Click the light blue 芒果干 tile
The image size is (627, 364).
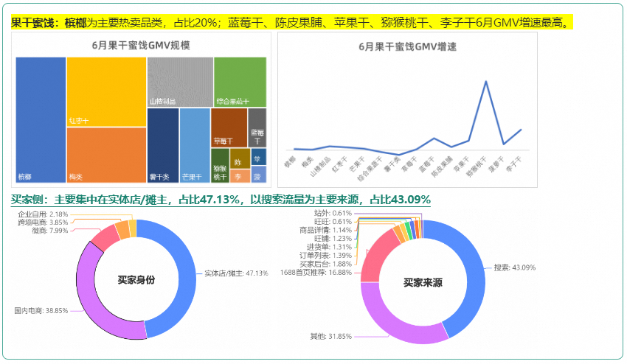pos(195,145)
